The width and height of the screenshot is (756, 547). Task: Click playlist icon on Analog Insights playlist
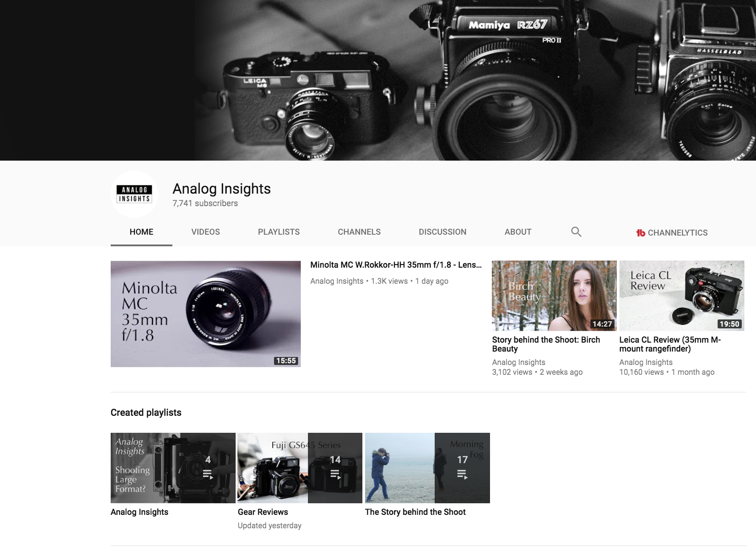(208, 474)
